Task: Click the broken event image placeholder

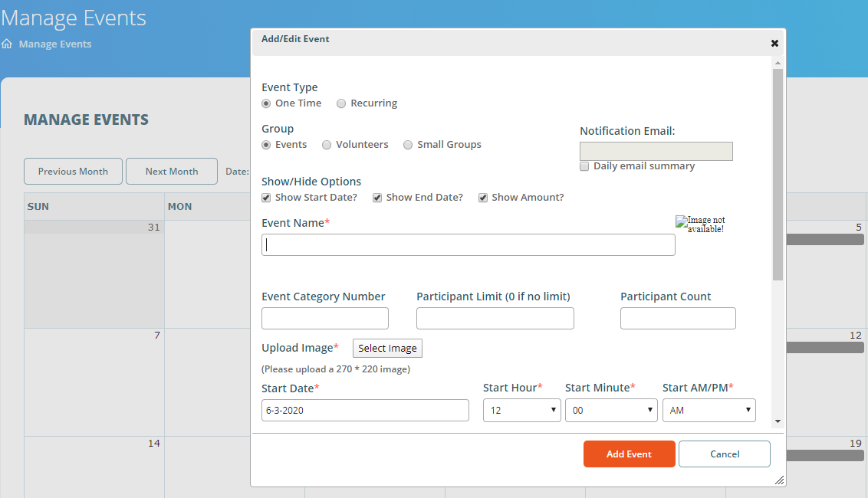Action: click(700, 224)
